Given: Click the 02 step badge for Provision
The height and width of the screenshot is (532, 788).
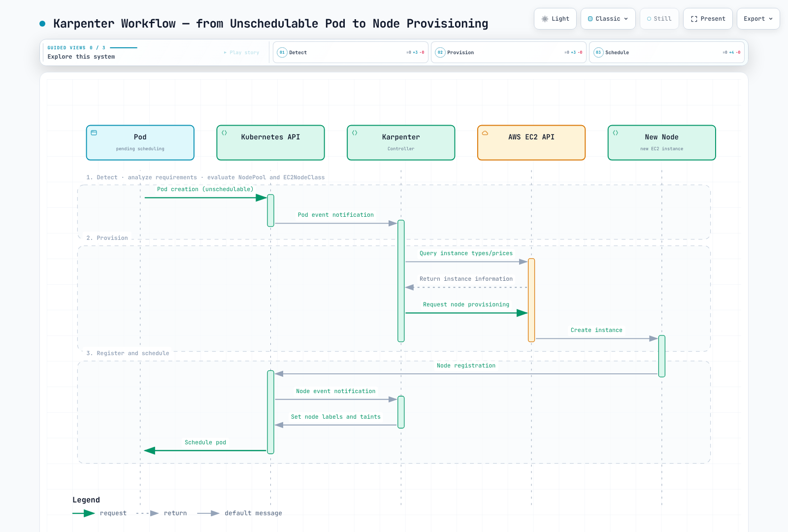Looking at the screenshot, I should (x=440, y=52).
